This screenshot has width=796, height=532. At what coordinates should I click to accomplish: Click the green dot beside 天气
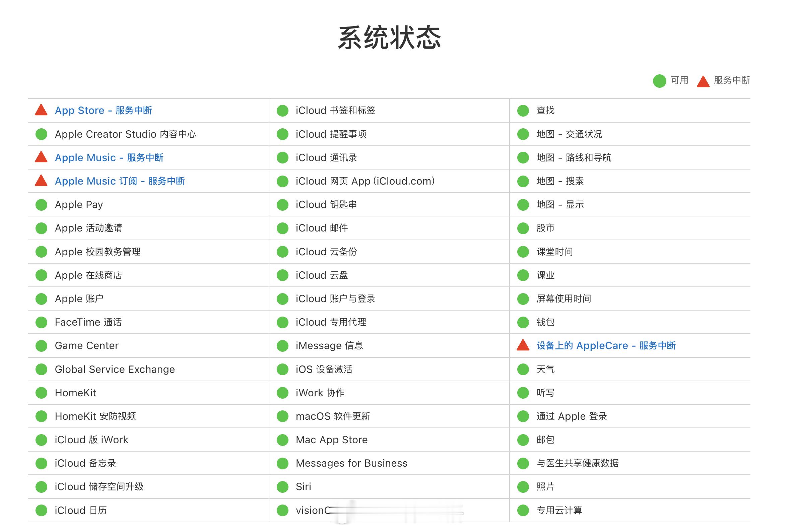coord(523,369)
